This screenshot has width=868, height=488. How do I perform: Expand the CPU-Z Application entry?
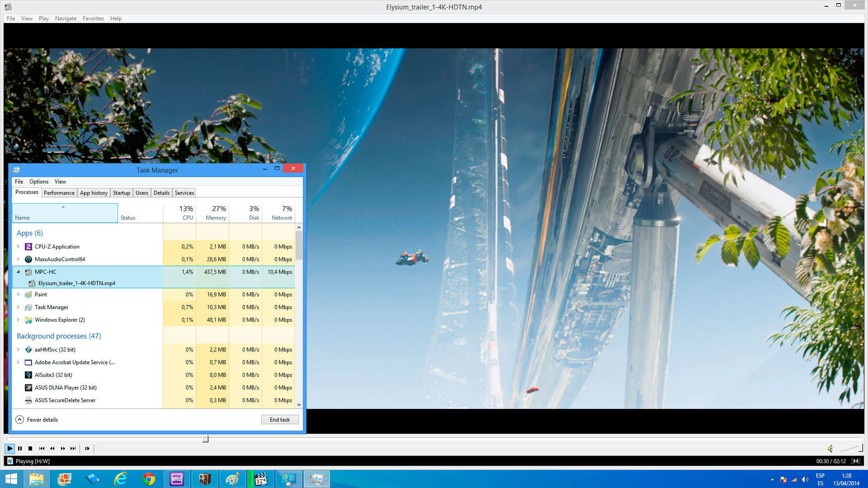(x=18, y=247)
